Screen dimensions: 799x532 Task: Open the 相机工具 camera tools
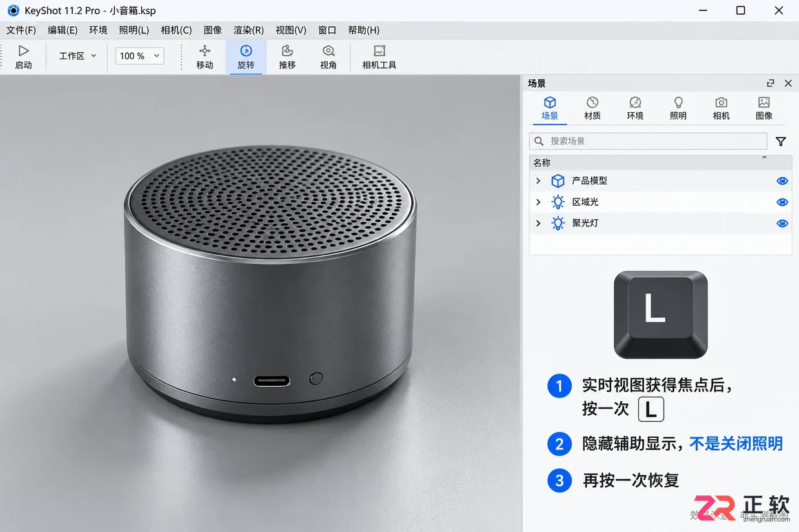[x=379, y=57]
